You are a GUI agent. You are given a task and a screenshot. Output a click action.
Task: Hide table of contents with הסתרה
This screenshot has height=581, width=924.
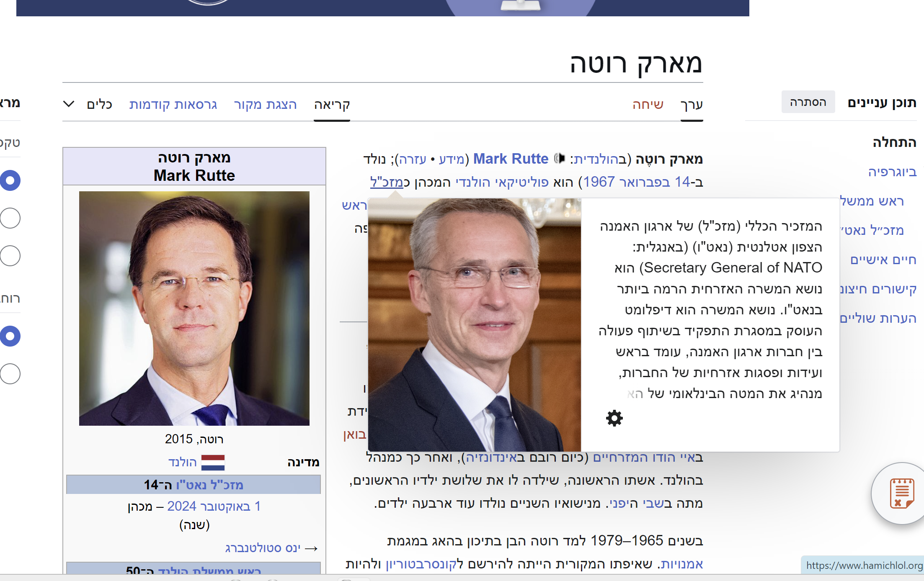coord(808,102)
